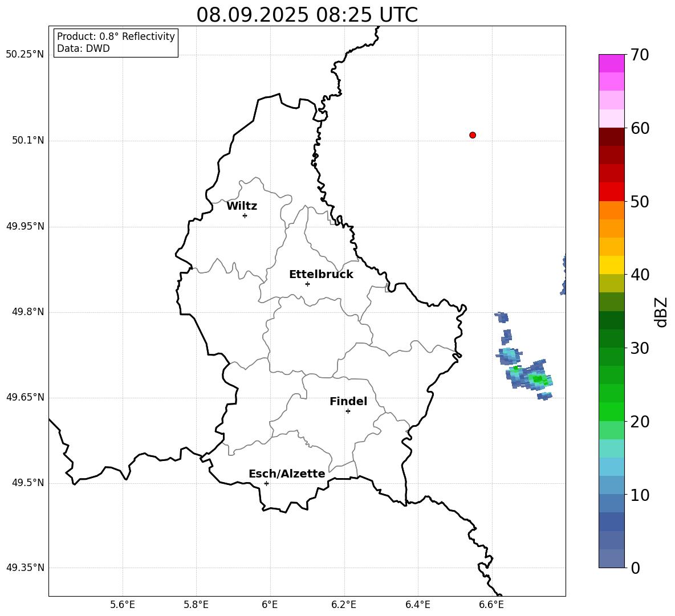Click the colorbar tick label 40
The height and width of the screenshot is (616, 675).
click(x=640, y=275)
